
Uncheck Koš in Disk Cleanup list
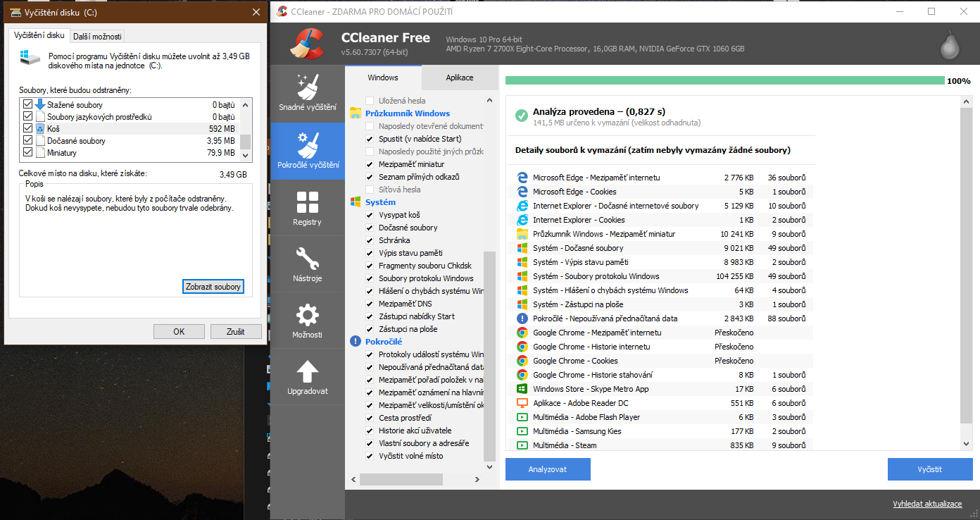pyautogui.click(x=27, y=128)
